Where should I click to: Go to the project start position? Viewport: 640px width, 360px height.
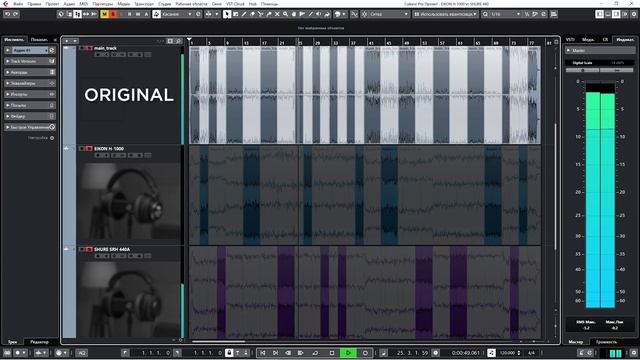(263, 353)
